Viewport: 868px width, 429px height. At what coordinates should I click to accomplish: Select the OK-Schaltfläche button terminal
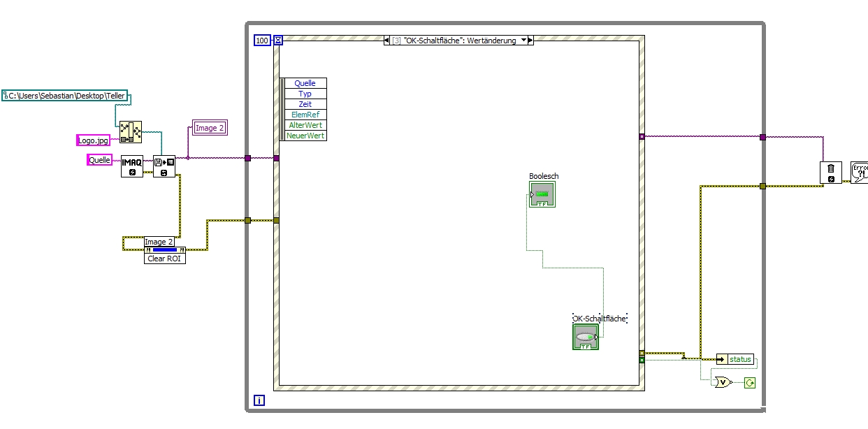coord(586,337)
